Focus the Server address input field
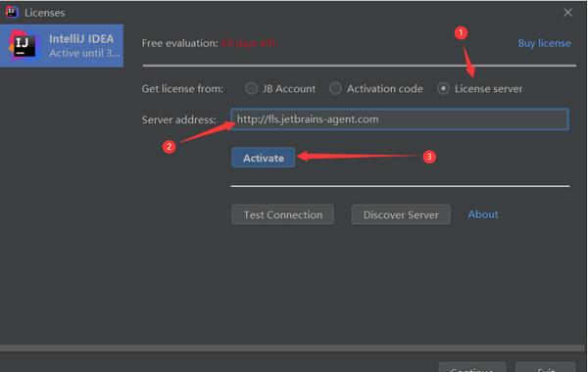 pyautogui.click(x=400, y=119)
